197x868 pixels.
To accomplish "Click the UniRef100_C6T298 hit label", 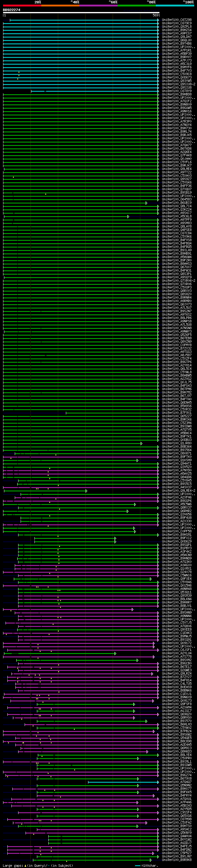I will (x=176, y=20).
